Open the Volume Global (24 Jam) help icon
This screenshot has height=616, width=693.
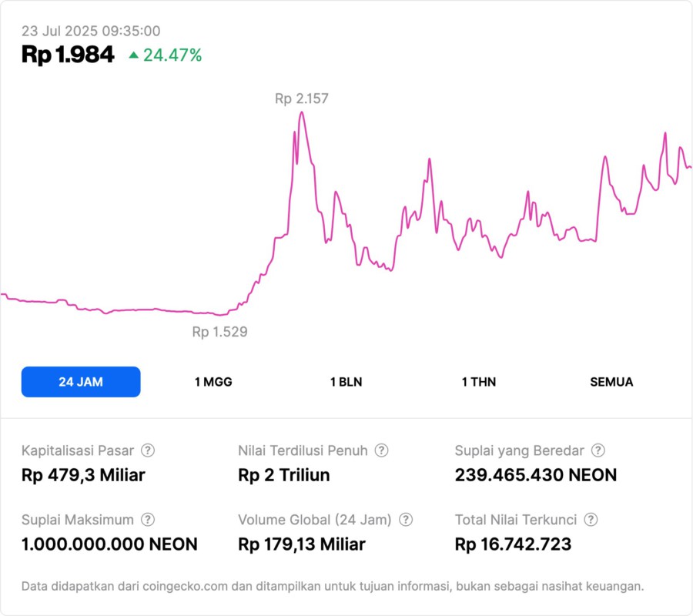pos(406,520)
